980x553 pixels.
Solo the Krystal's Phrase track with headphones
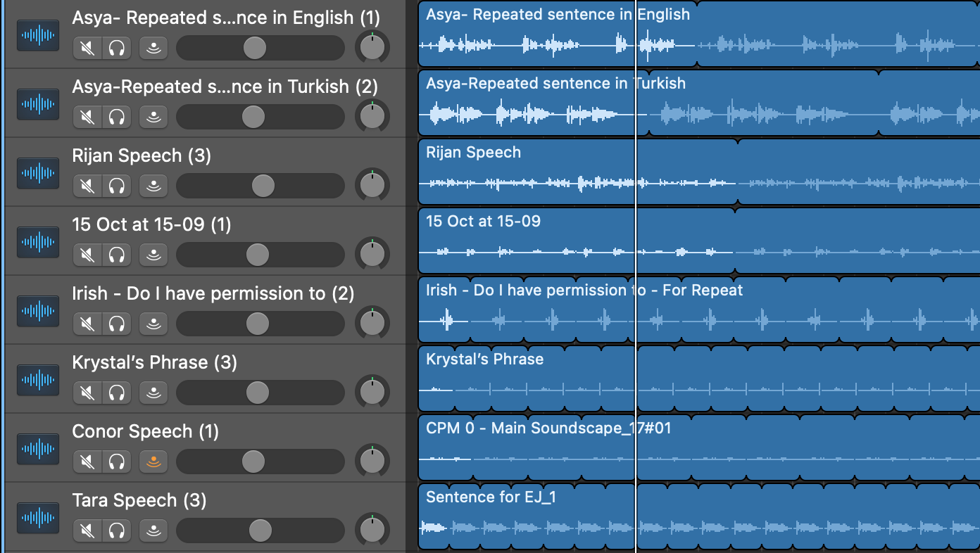(117, 393)
